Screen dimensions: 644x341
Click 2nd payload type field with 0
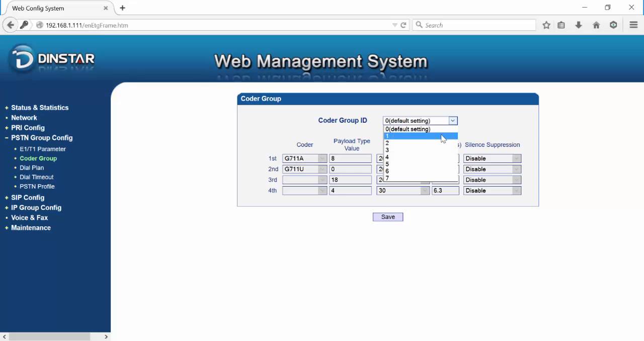click(350, 169)
